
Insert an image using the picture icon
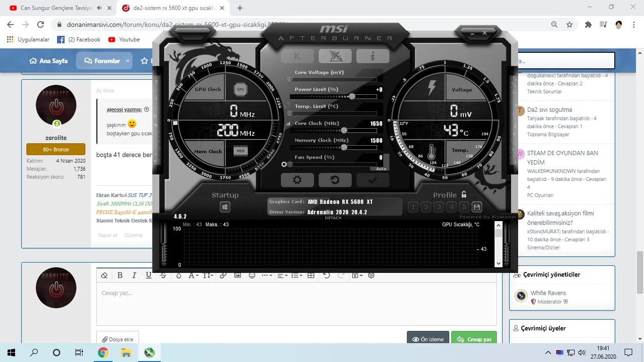point(238,275)
